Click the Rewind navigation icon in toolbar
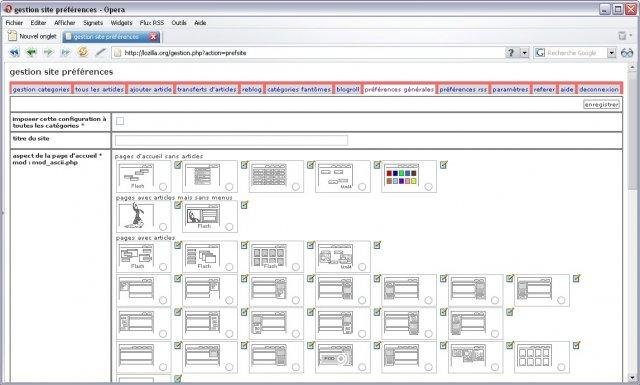The image size is (640, 385). point(14,52)
